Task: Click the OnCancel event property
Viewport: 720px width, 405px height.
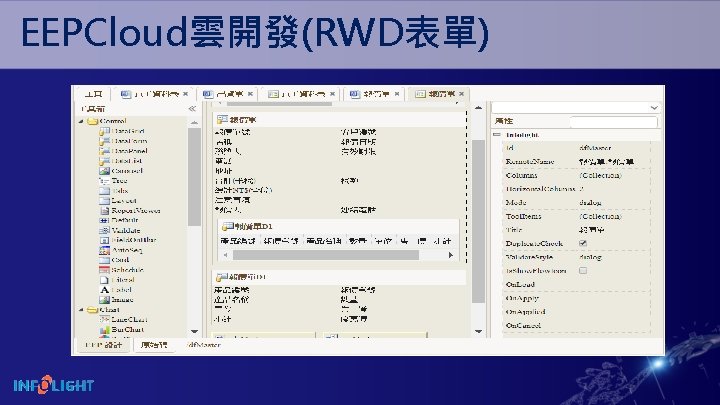Action: (x=578, y=326)
